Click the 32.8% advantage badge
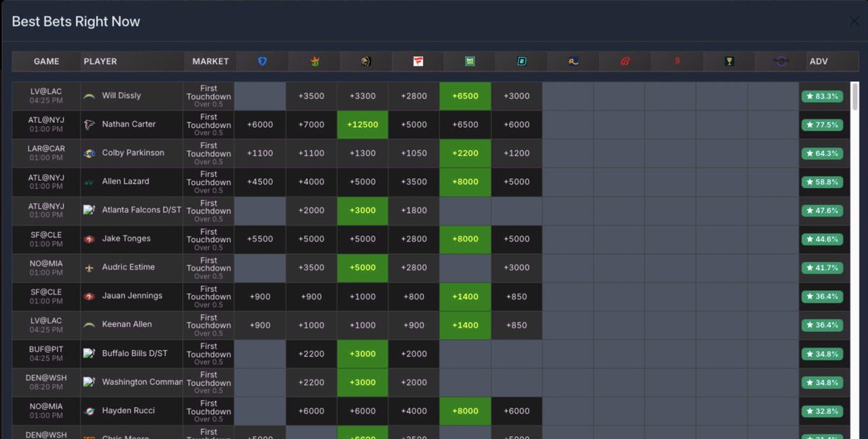 tap(822, 411)
